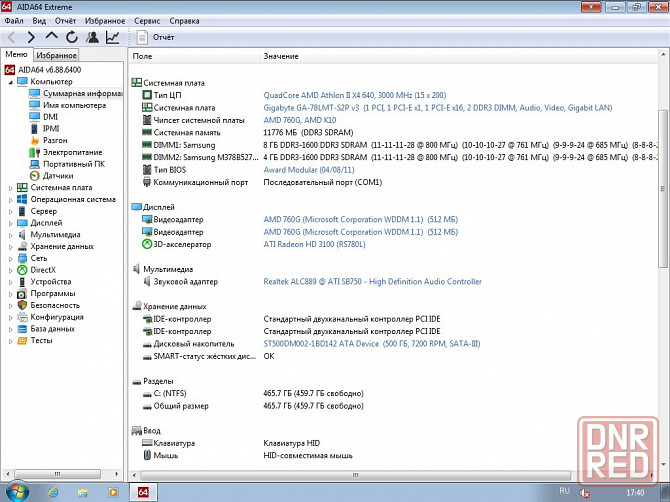Switch to the Избранное tab in the sidebar
Image resolution: width=670 pixels, height=502 pixels.
pyautogui.click(x=56, y=55)
